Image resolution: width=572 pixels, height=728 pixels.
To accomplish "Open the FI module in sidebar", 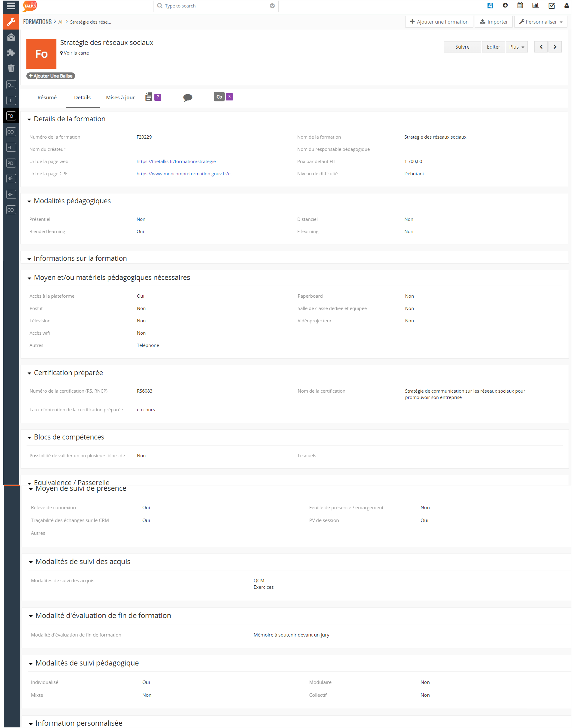I will point(11,147).
